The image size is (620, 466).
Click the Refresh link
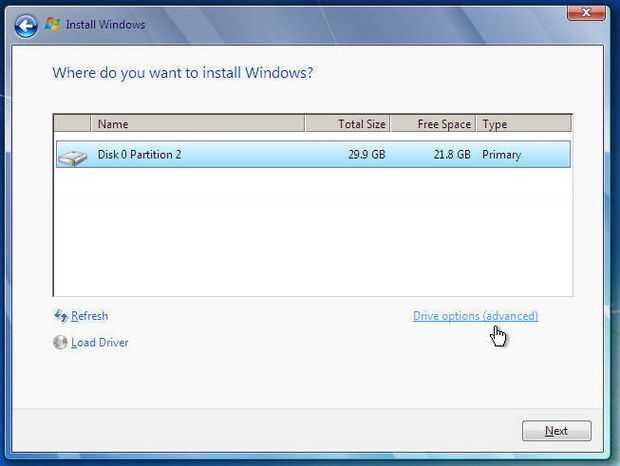89,316
